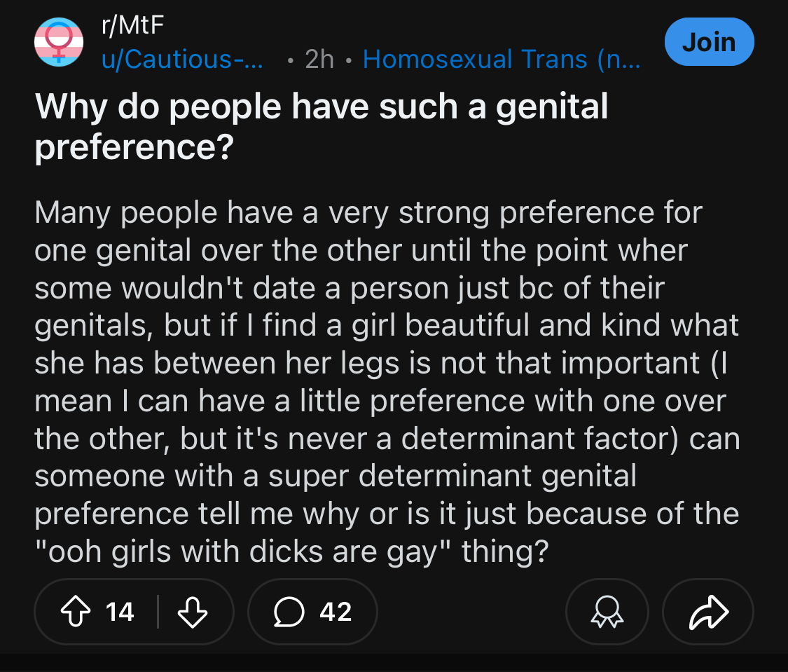This screenshot has width=788, height=672.
Task: Open the u/Cautious-... user profile
Action: pos(182,60)
